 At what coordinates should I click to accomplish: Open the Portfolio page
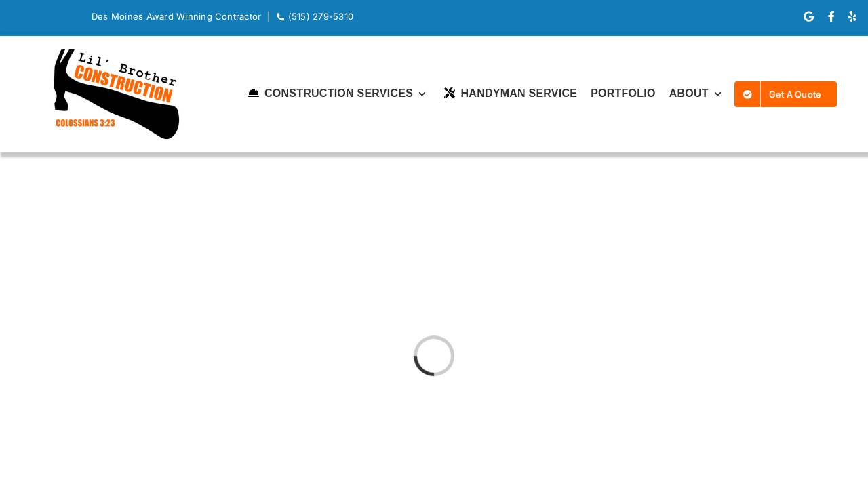coord(623,94)
